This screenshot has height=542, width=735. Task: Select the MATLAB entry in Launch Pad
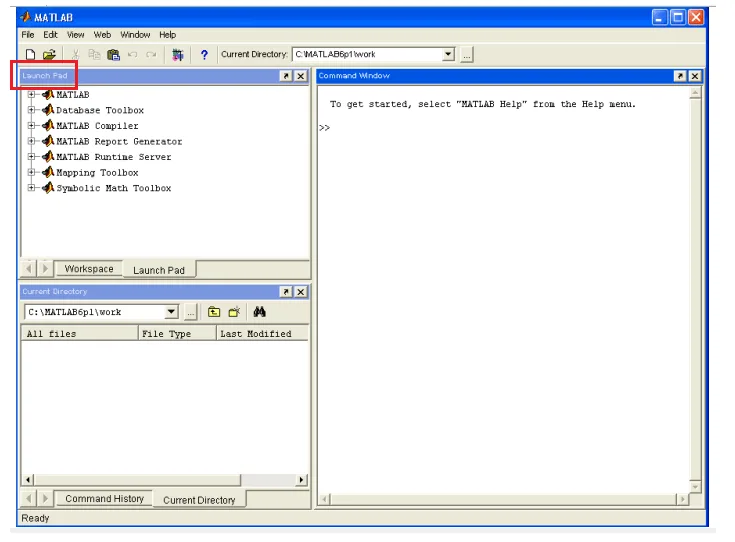tap(73, 95)
